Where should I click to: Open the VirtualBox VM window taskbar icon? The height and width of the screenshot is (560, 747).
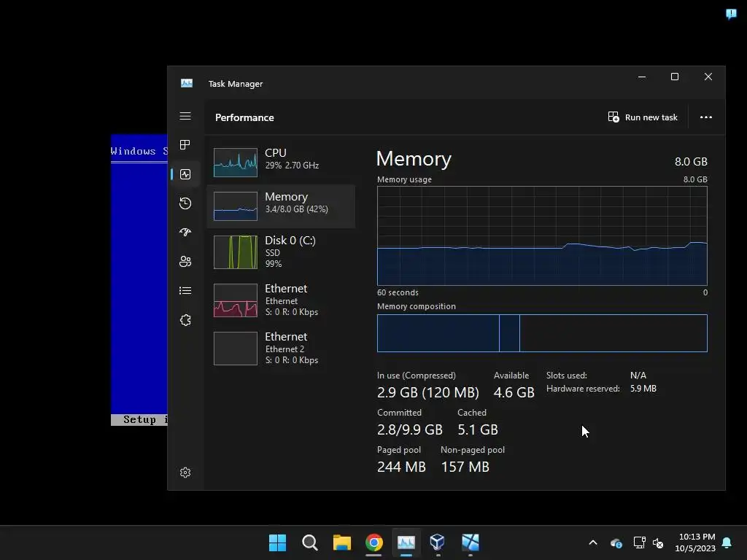471,542
